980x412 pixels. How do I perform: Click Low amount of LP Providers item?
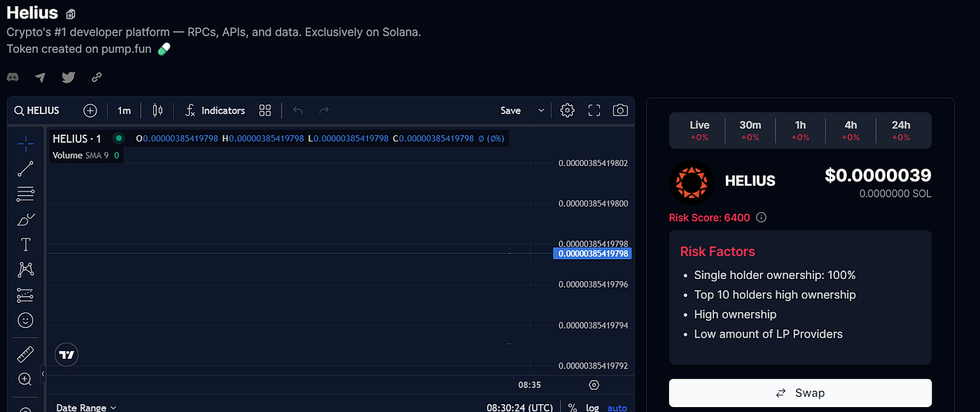[769, 334]
